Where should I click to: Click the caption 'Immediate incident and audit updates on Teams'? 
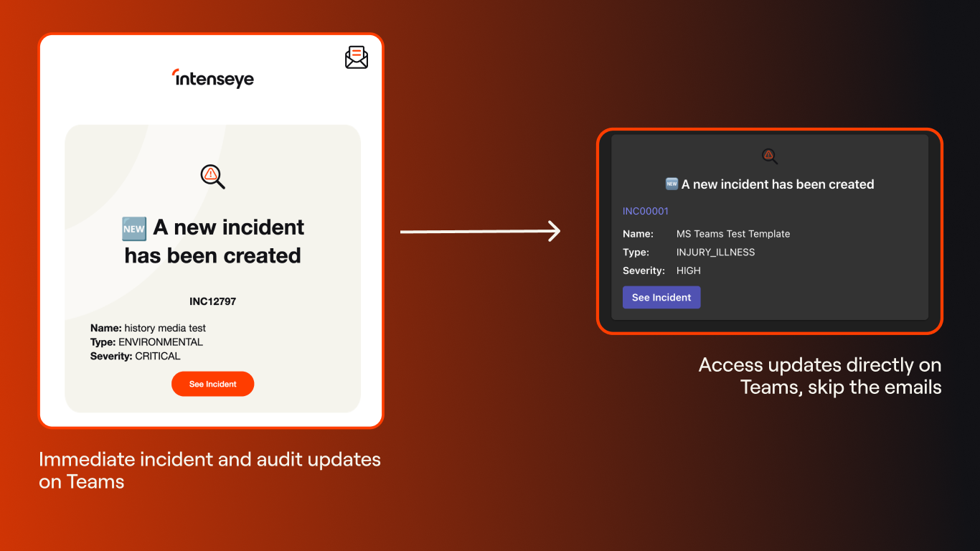coord(209,470)
